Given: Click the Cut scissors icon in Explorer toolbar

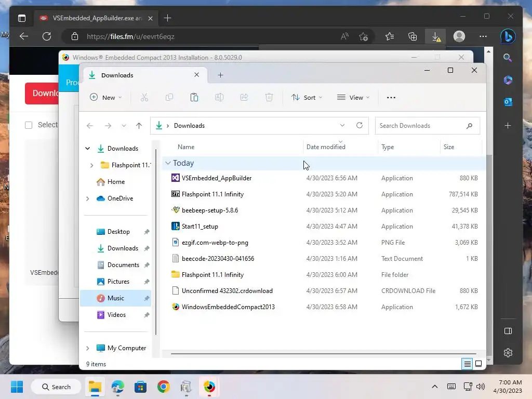Looking at the screenshot, I should tap(144, 98).
